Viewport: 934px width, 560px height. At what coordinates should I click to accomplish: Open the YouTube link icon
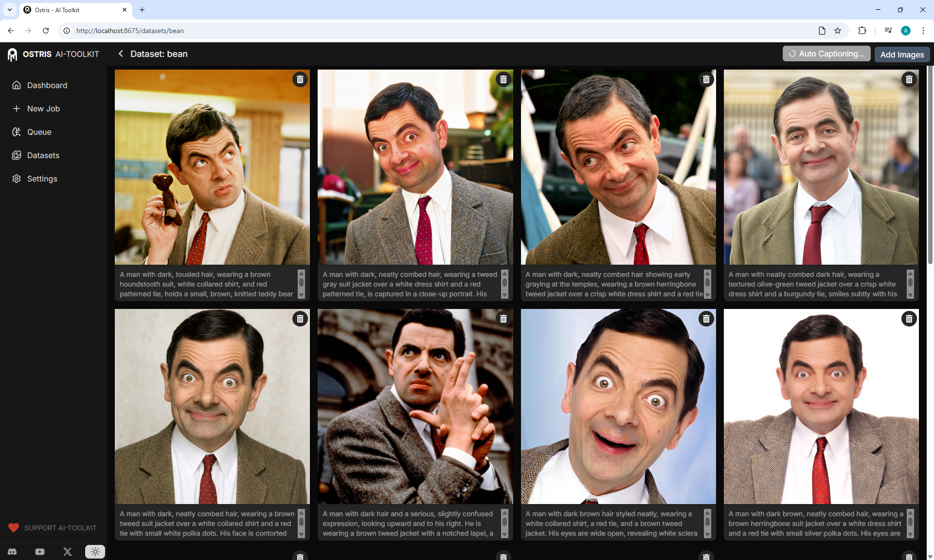tap(40, 552)
